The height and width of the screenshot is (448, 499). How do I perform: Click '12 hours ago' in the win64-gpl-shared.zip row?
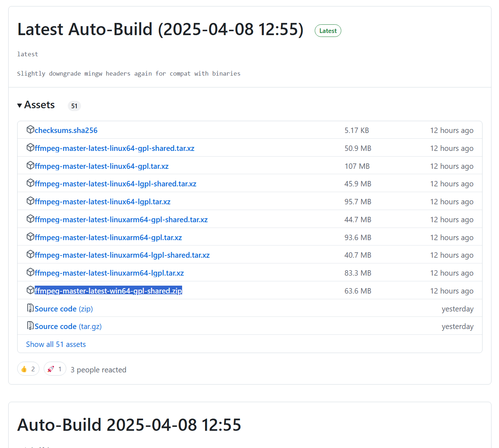click(x=452, y=291)
